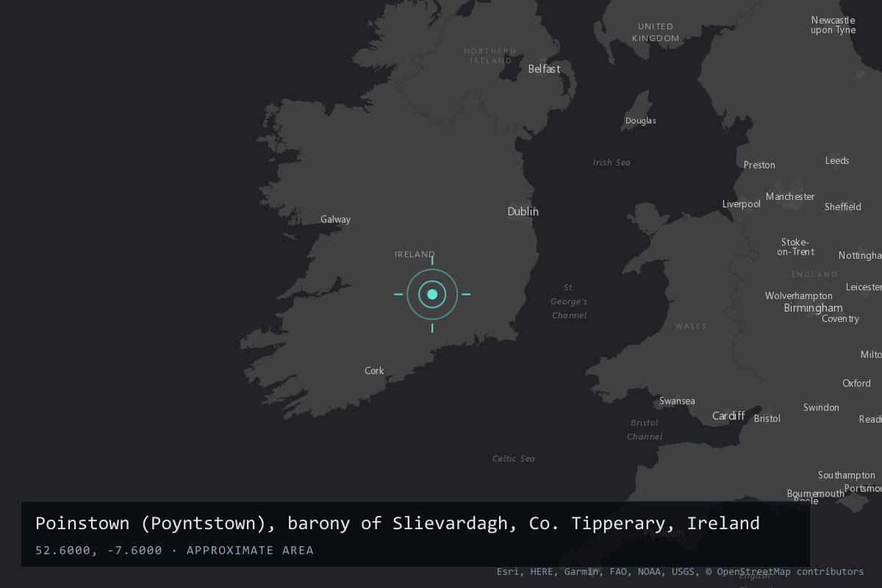
Task: Click the Cork city label
Action: click(374, 371)
